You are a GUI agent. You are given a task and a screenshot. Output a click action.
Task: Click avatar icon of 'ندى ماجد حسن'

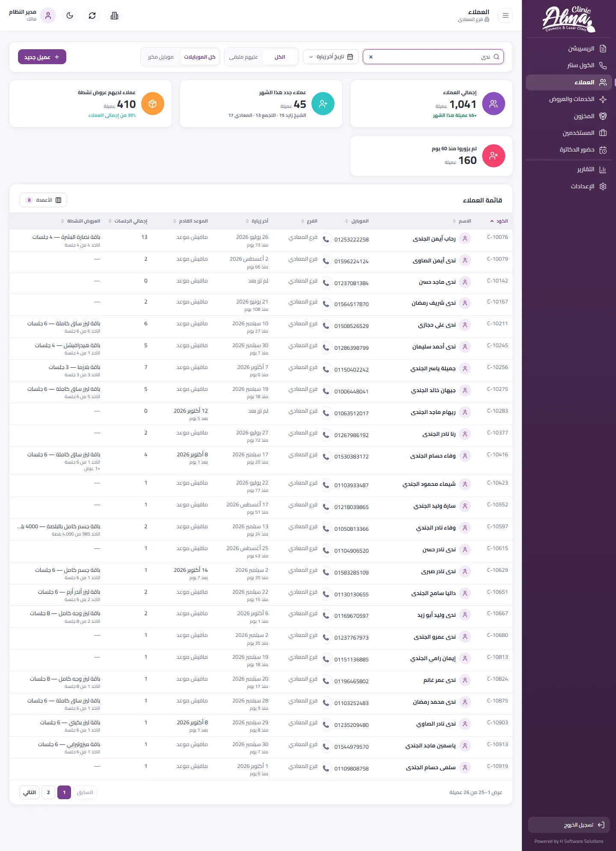(465, 282)
